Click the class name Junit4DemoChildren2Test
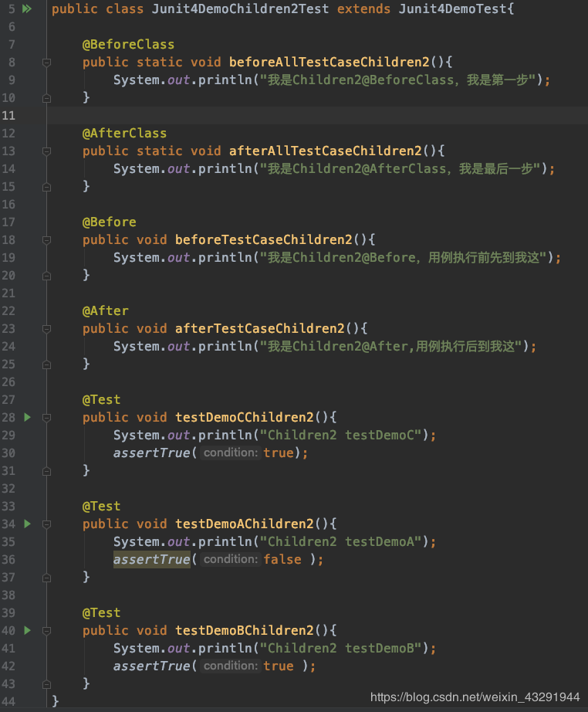 click(x=240, y=8)
